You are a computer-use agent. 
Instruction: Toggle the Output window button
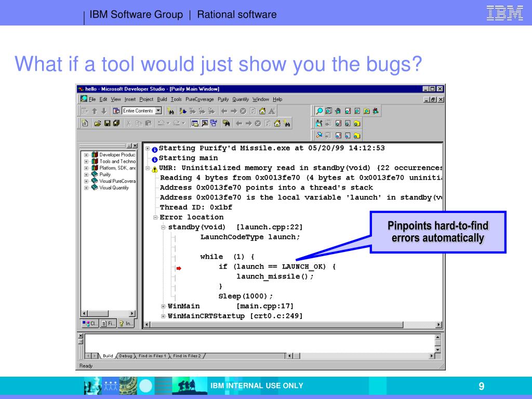pos(205,123)
